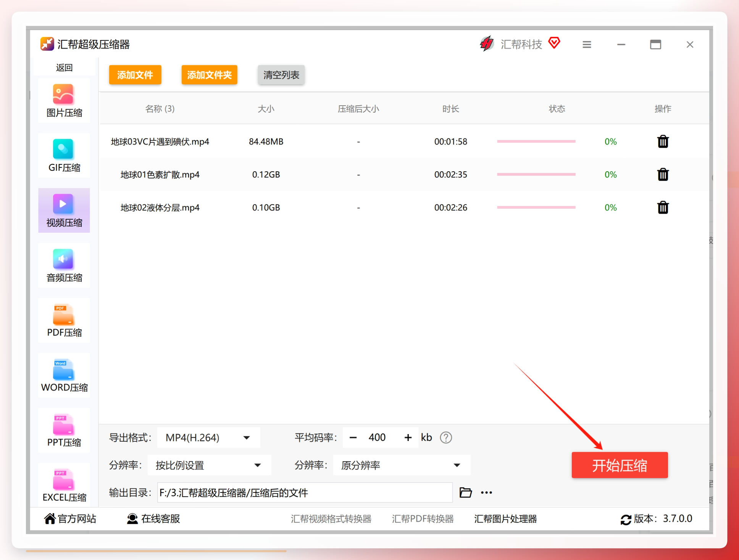The width and height of the screenshot is (739, 560).
Task: Click progress bar of 地球03VC片遇到碘伏.mp4
Action: [x=536, y=142]
